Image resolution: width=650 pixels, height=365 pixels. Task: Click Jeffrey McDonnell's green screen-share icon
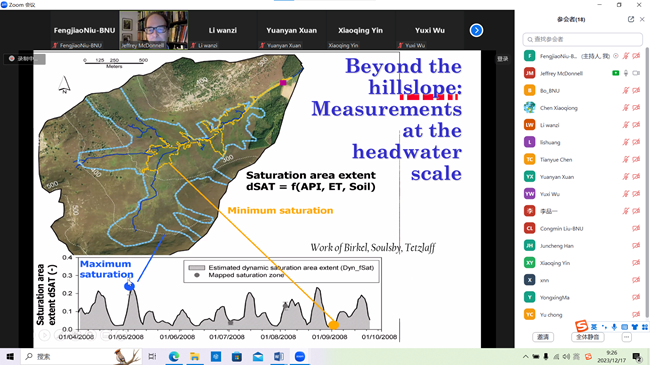tap(616, 73)
